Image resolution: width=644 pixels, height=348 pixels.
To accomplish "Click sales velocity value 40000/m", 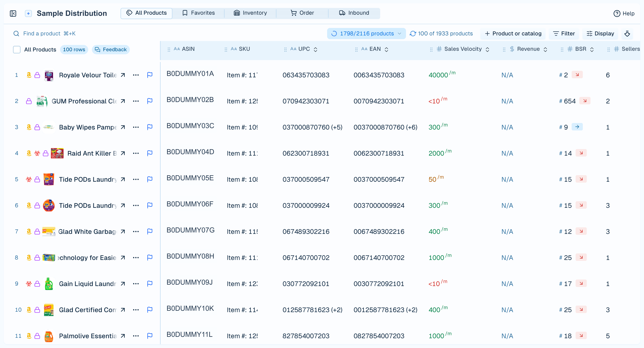I will [442, 75].
